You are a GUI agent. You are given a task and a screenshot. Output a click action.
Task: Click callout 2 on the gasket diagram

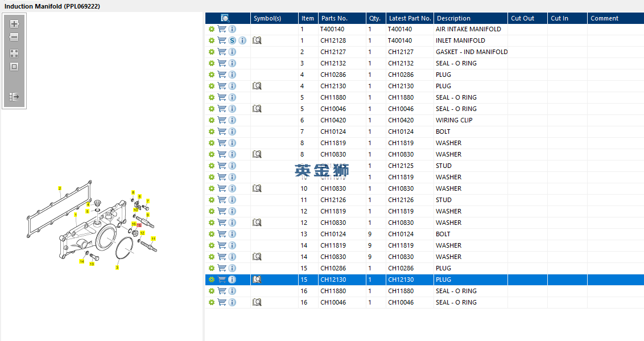tap(60, 188)
